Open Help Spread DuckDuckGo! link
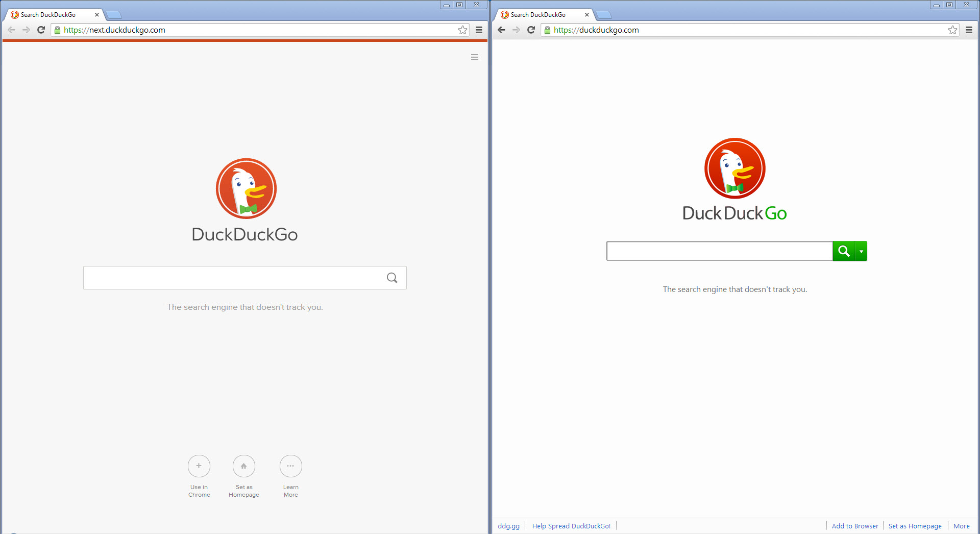The height and width of the screenshot is (534, 980). click(x=571, y=526)
